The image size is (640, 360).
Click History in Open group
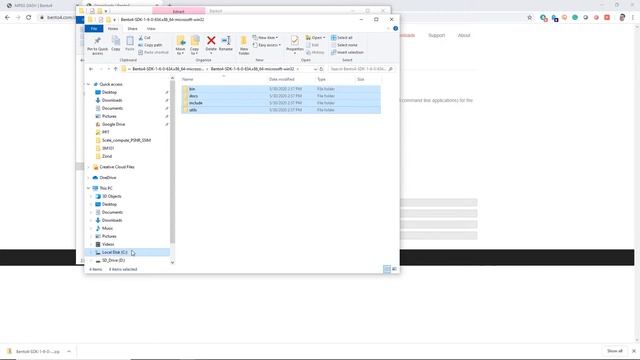(315, 52)
